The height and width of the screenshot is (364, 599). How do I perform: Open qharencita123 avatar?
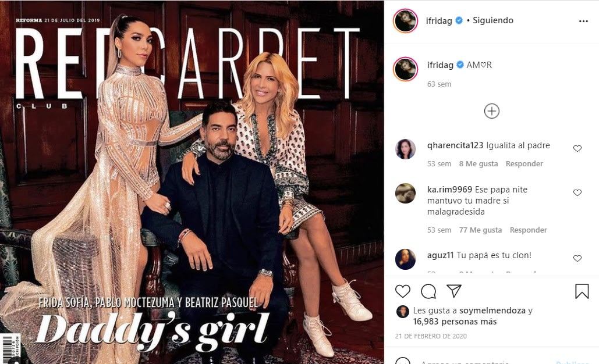pyautogui.click(x=405, y=149)
